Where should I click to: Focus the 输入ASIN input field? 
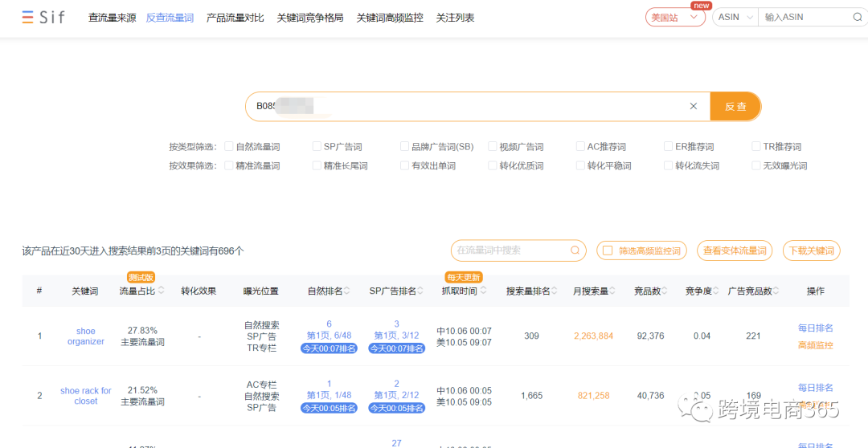coord(805,17)
